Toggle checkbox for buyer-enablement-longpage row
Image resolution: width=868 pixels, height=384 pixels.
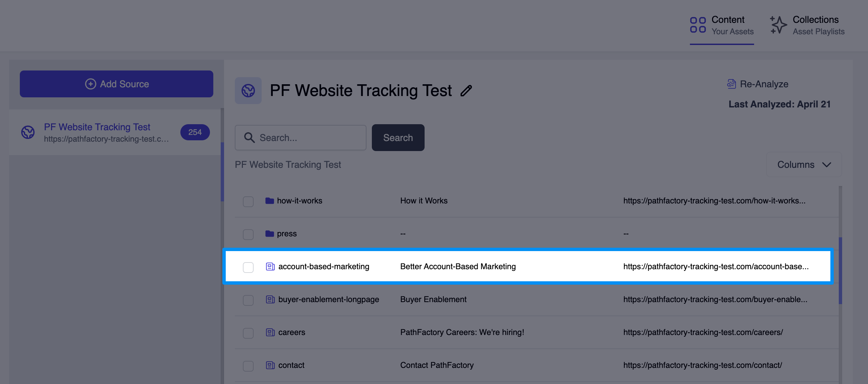click(249, 299)
